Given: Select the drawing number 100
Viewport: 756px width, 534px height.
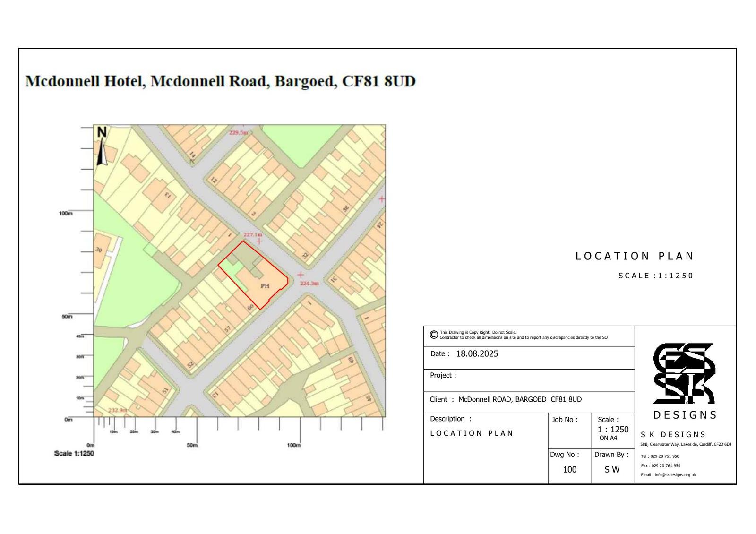Looking at the screenshot, I should 569,469.
